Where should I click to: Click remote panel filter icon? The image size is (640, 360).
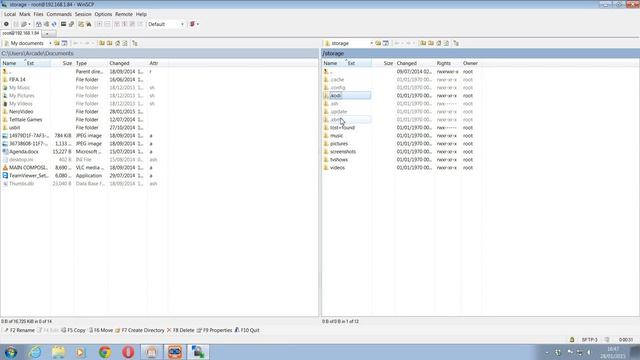pyautogui.click(x=386, y=43)
